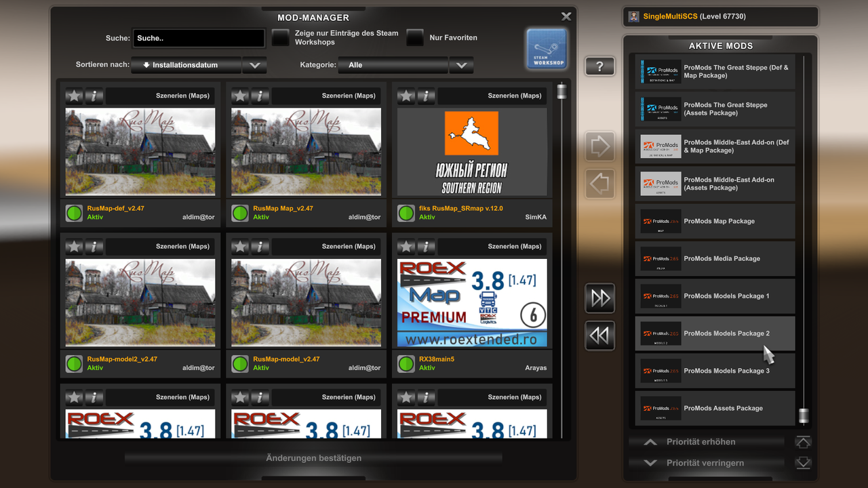
Task: Select ProMods Models Package 2 entry
Action: coord(715,333)
